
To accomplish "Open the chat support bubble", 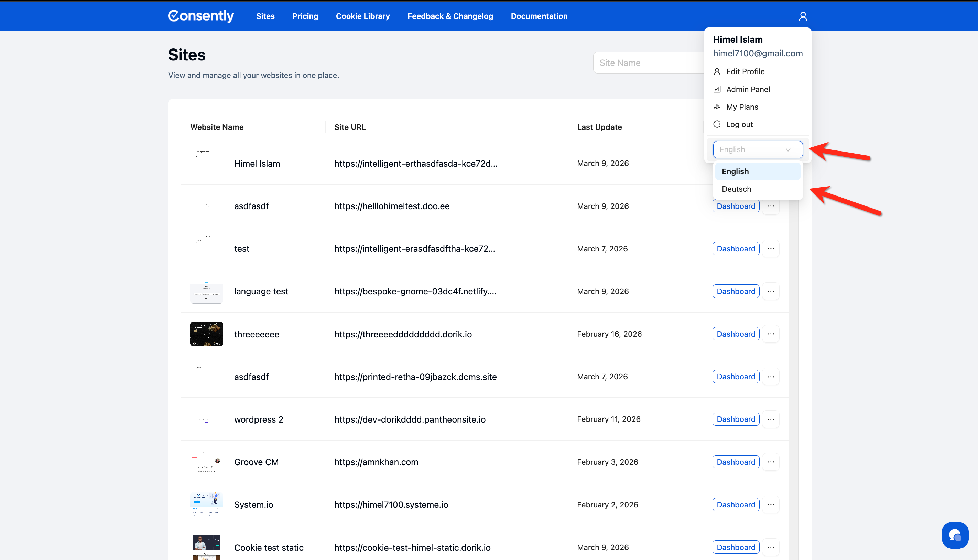I will click(x=955, y=535).
